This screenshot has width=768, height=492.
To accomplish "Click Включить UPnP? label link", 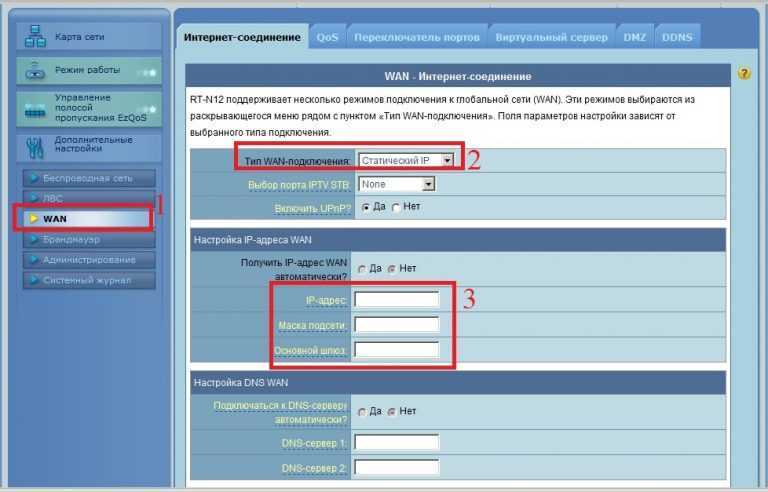I will point(312,209).
